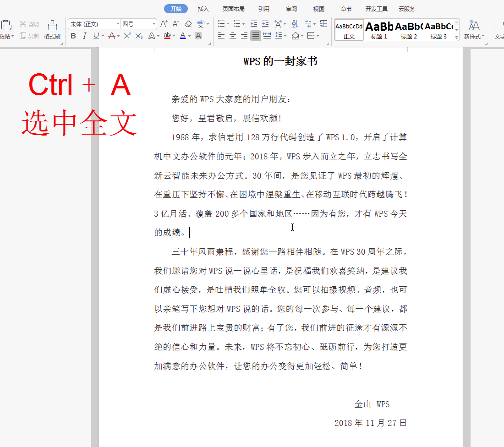Click the Cut (剪切) scissors button
The image size is (504, 447).
tap(29, 24)
